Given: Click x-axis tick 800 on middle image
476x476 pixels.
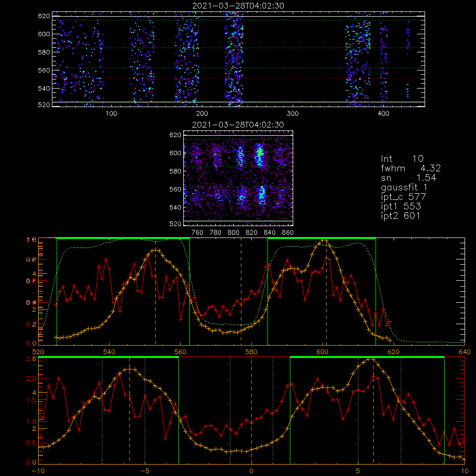Looking at the screenshot, I should coord(233,233).
